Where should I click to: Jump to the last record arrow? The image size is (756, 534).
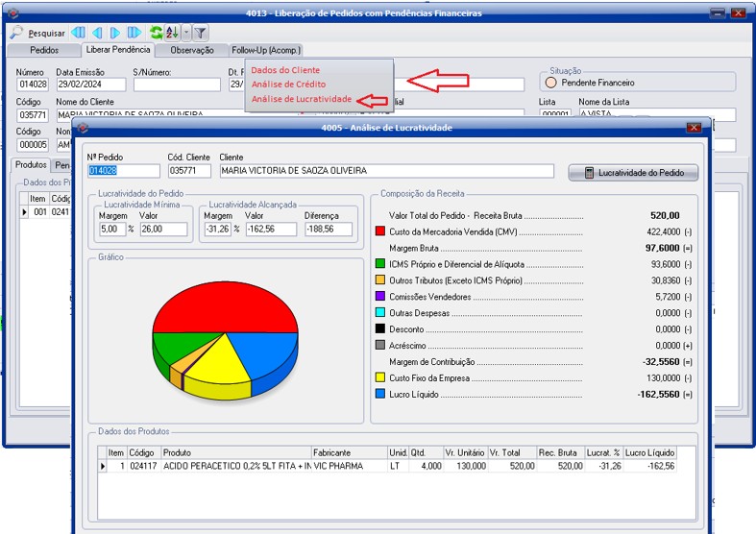tap(134, 33)
